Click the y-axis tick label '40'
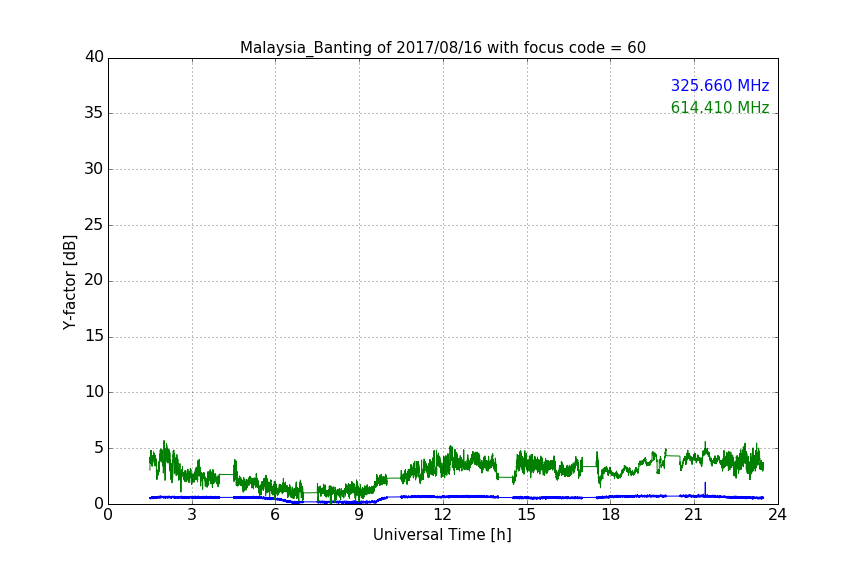The height and width of the screenshot is (576, 864). pyautogui.click(x=94, y=57)
